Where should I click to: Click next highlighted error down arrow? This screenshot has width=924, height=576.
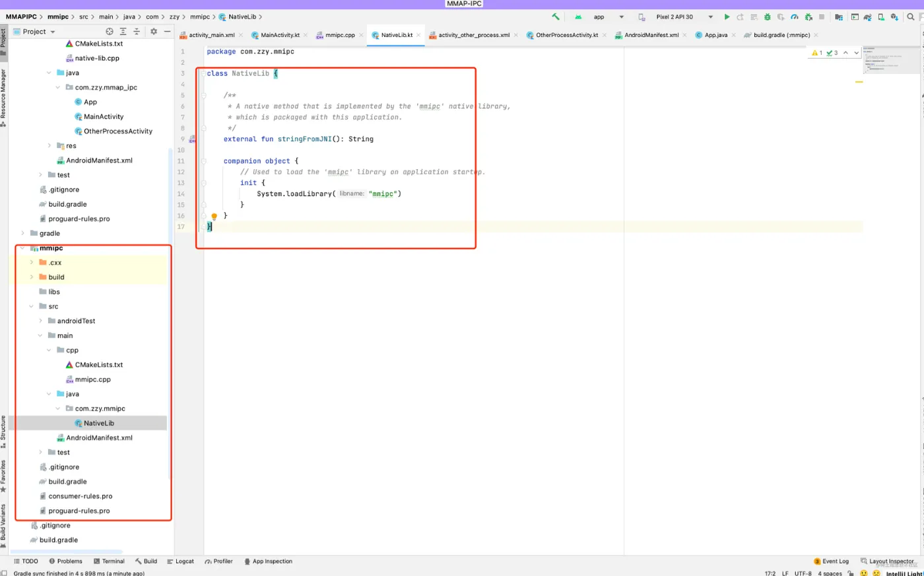pos(857,53)
